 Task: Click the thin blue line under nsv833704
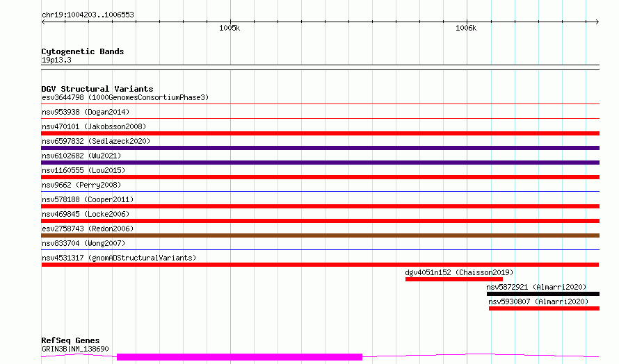320,250
